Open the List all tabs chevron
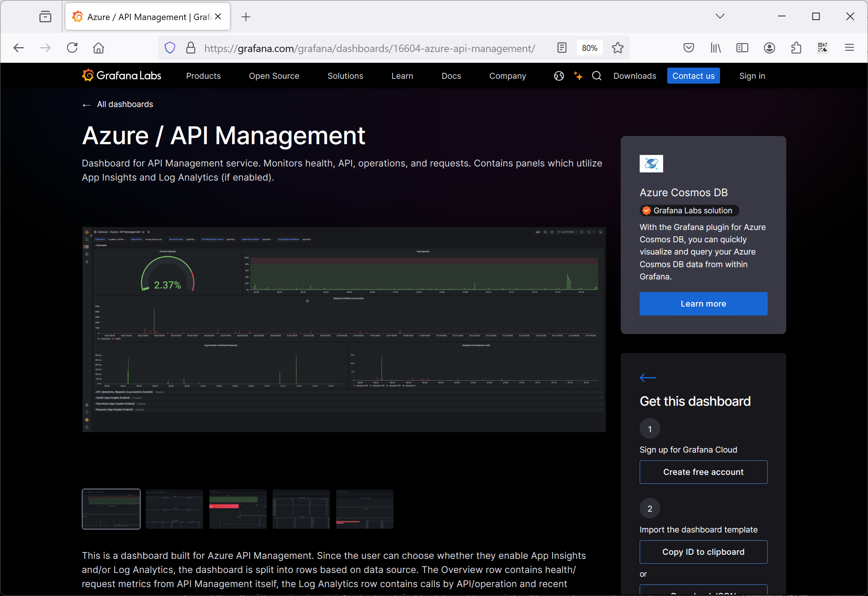The width and height of the screenshot is (868, 596). click(x=720, y=16)
